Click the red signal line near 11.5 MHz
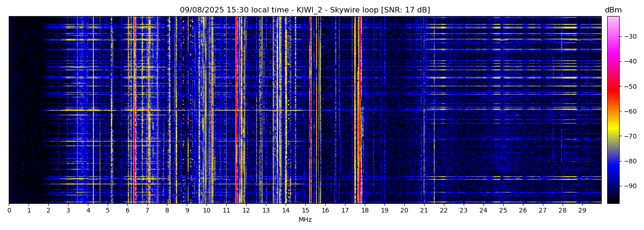This screenshot has height=230, width=644. click(236, 110)
